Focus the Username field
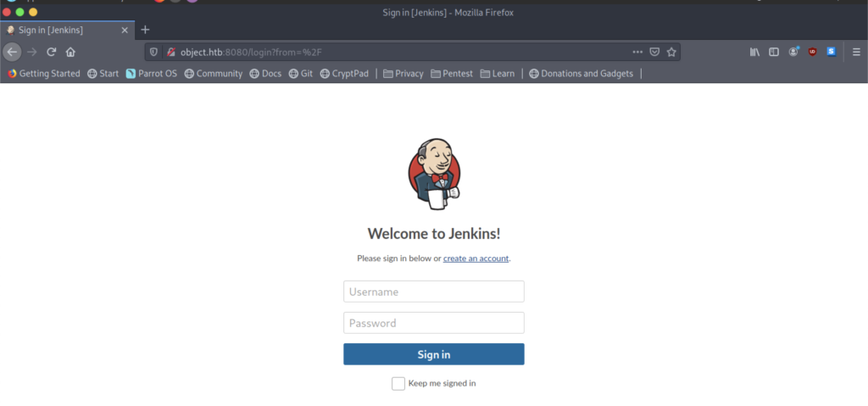This screenshot has height=406, width=868. [434, 292]
